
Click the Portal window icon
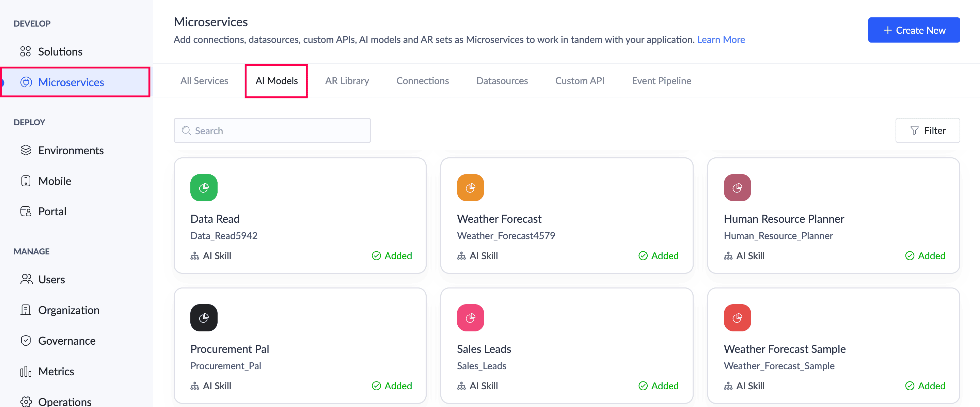pyautogui.click(x=26, y=211)
